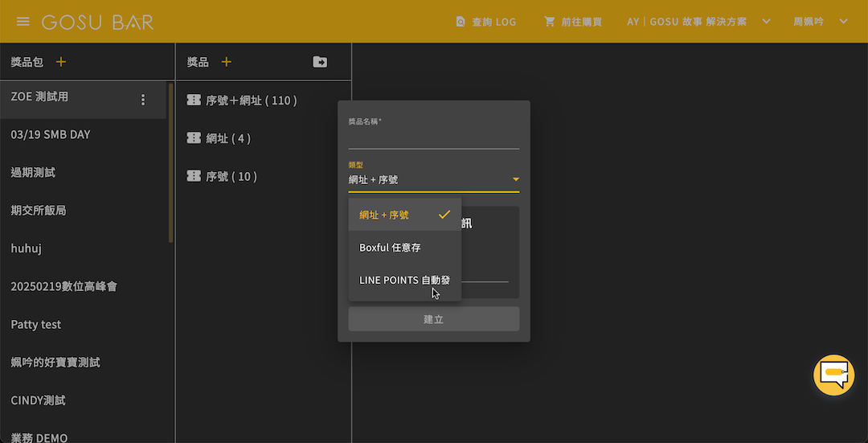
Task: Select the CINDY測試 package
Action: (x=83, y=400)
